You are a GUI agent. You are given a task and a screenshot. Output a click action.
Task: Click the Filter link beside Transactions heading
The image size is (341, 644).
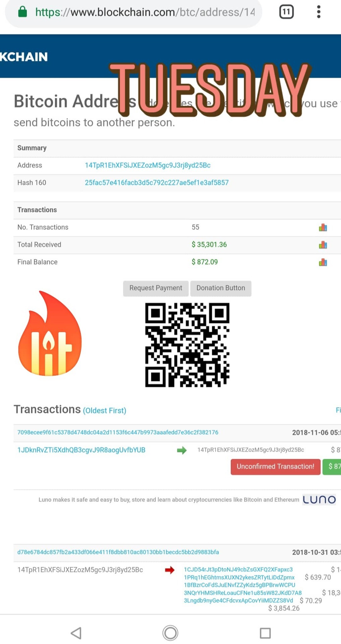tap(338, 410)
